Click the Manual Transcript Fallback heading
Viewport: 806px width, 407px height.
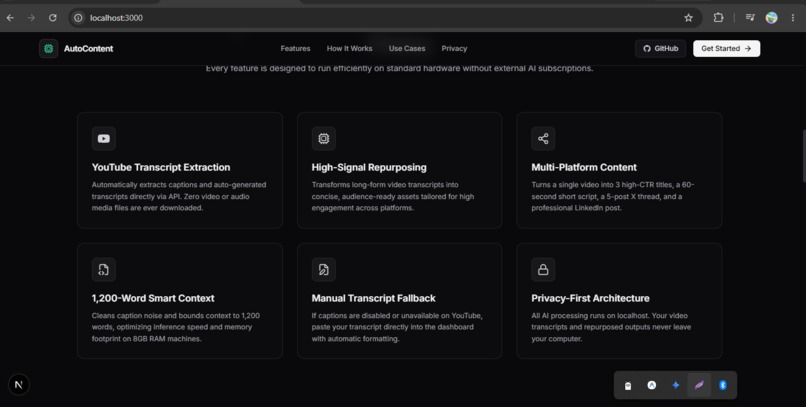click(x=374, y=298)
